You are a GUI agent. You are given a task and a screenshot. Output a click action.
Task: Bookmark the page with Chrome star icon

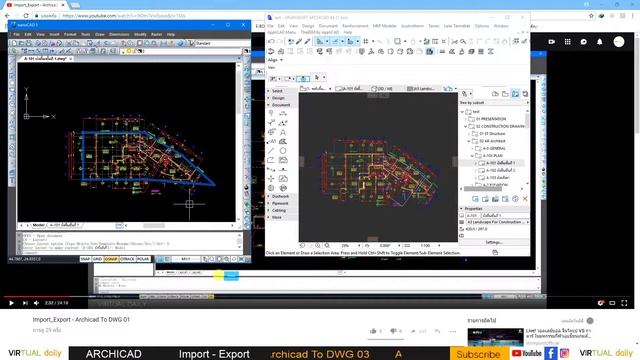[x=591, y=16]
